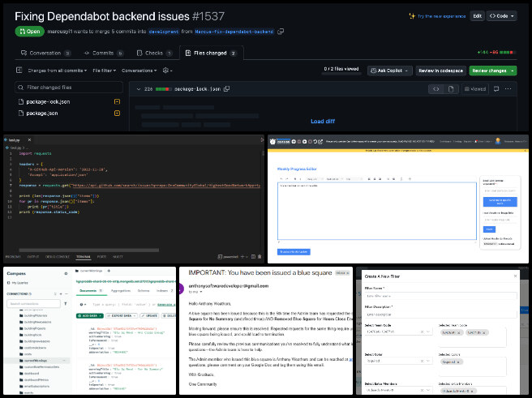Split the terminal panel icon
This screenshot has width=532, height=398.
click(x=253, y=257)
